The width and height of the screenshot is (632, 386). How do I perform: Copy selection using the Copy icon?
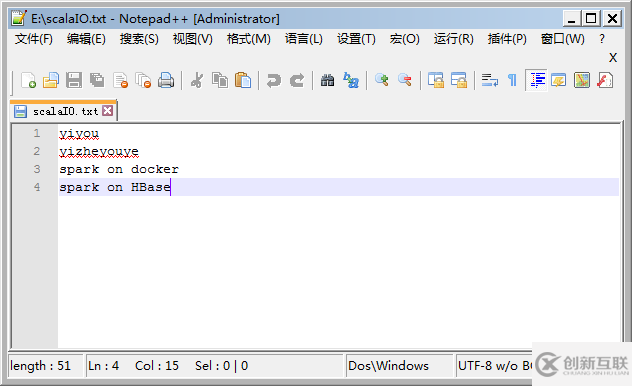220,80
